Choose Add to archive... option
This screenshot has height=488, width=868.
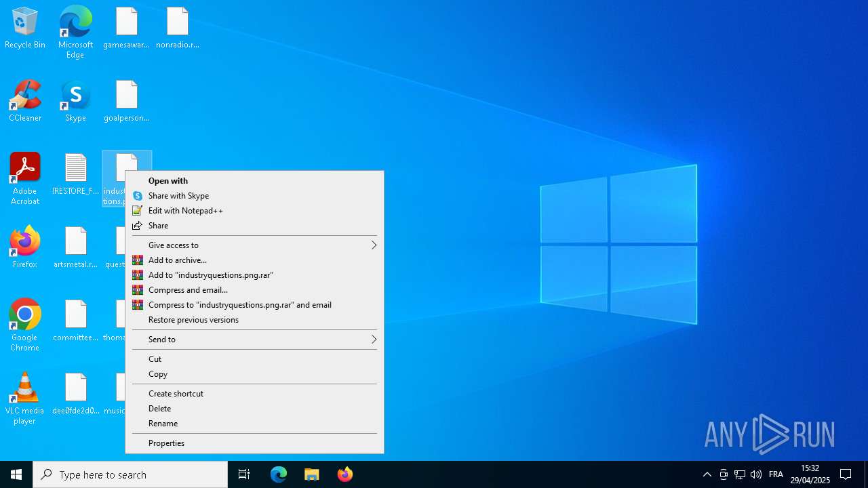point(254,260)
